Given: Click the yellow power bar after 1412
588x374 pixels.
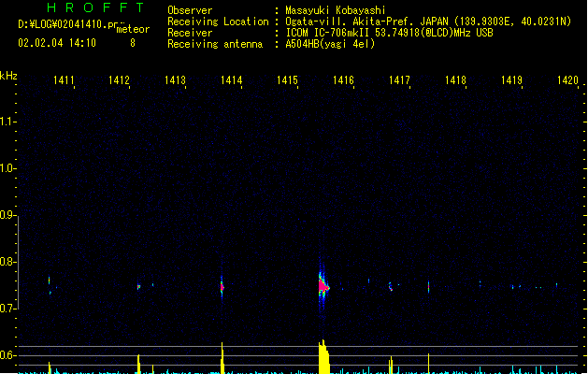Looking at the screenshot, I should tap(138, 364).
